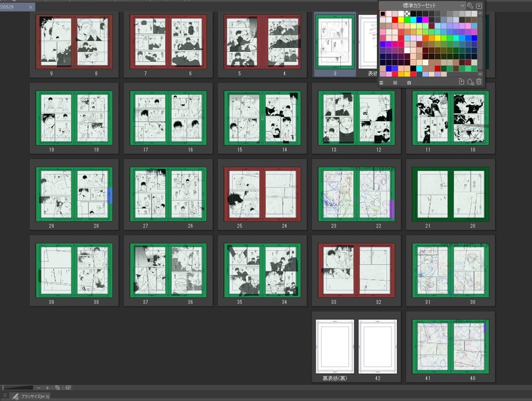
Task: Click the add color droplet icon
Action: (470, 82)
